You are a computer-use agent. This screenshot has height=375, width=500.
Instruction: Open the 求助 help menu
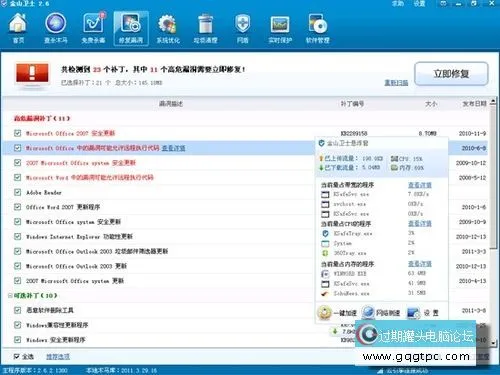(398, 4)
